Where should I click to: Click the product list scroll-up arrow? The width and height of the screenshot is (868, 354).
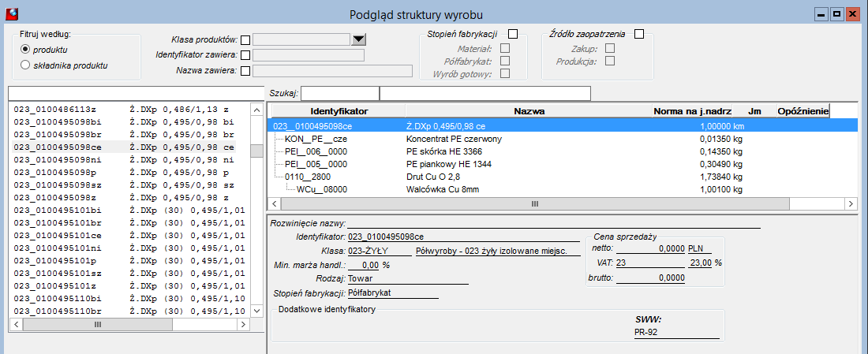click(257, 110)
